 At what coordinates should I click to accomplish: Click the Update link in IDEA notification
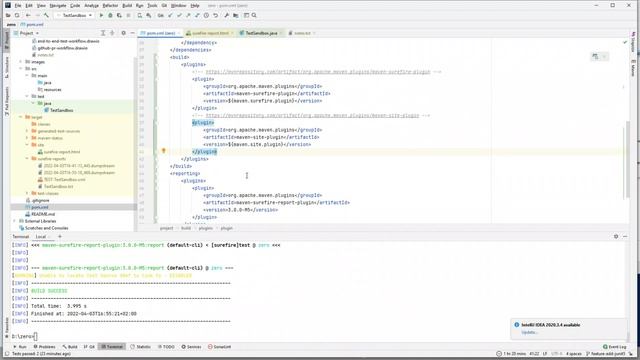tap(529, 332)
